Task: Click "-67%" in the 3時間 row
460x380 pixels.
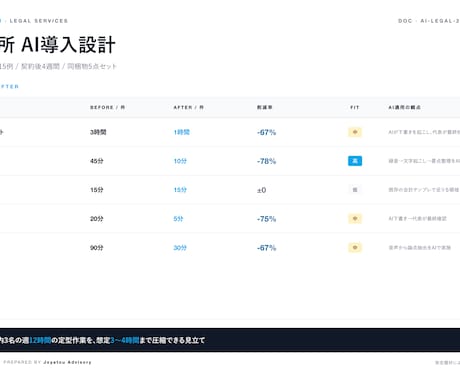Action: [266, 132]
